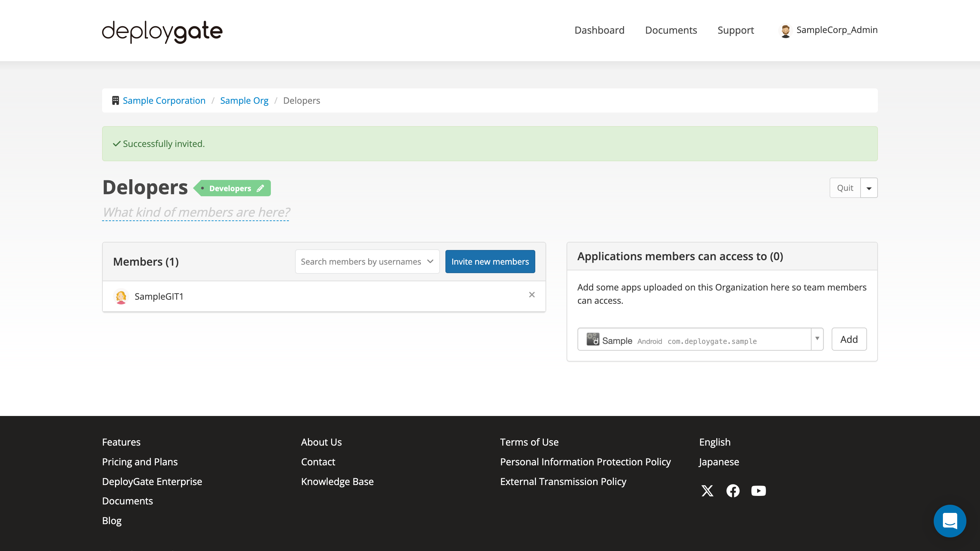
Task: Open the Terms of Use link
Action: [x=529, y=442]
